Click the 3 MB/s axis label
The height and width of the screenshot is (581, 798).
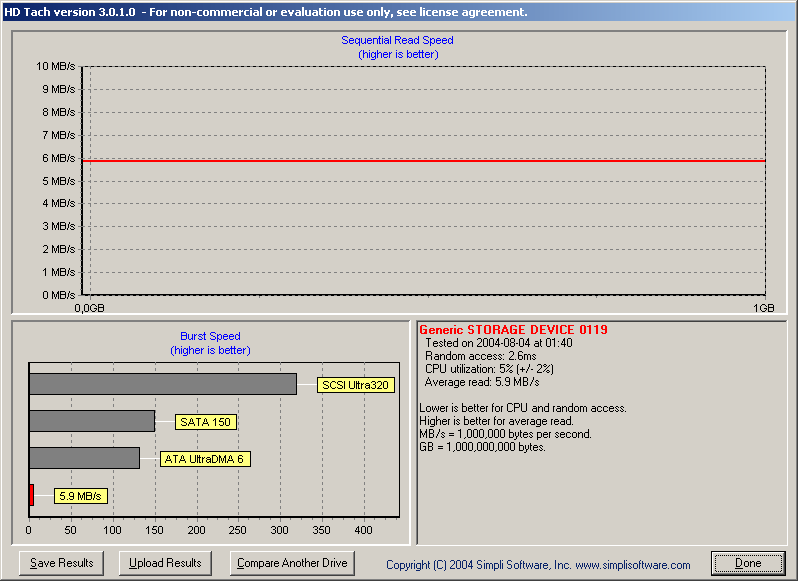coord(59,226)
